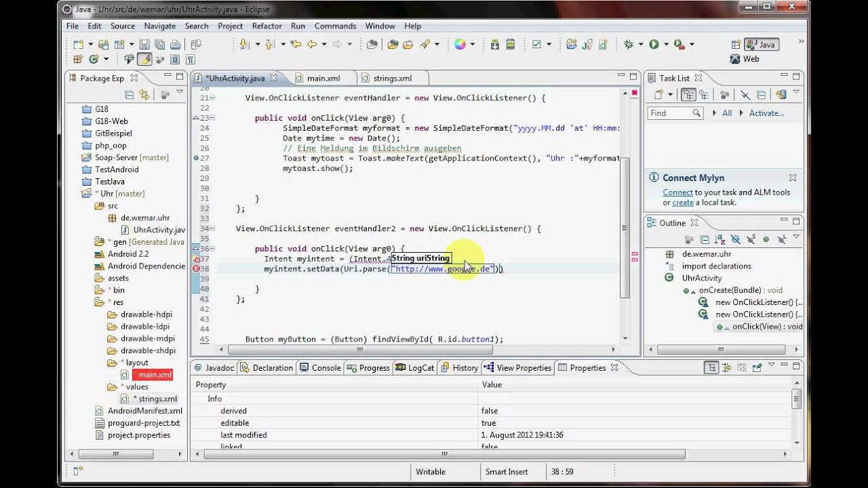Viewport: 868px width, 488px height.
Task: Click Focus on Active Task in Outline
Action: click(x=689, y=239)
